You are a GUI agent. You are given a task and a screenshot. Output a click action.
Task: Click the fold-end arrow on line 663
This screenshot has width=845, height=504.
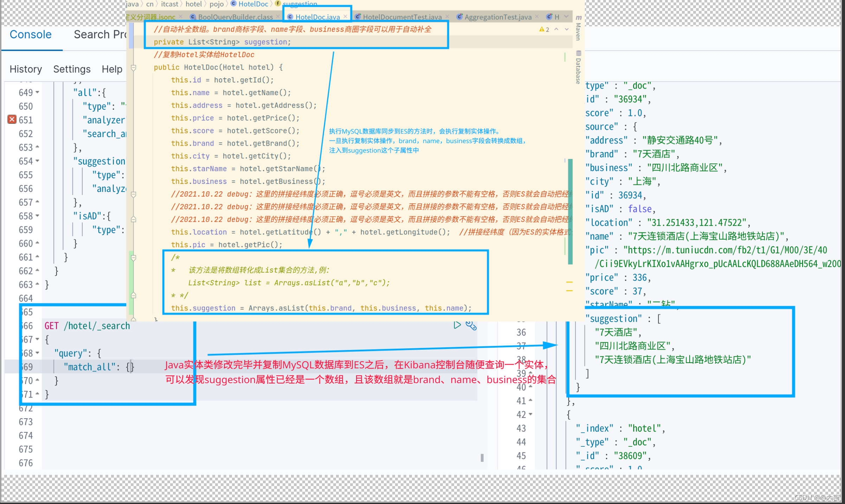point(37,284)
